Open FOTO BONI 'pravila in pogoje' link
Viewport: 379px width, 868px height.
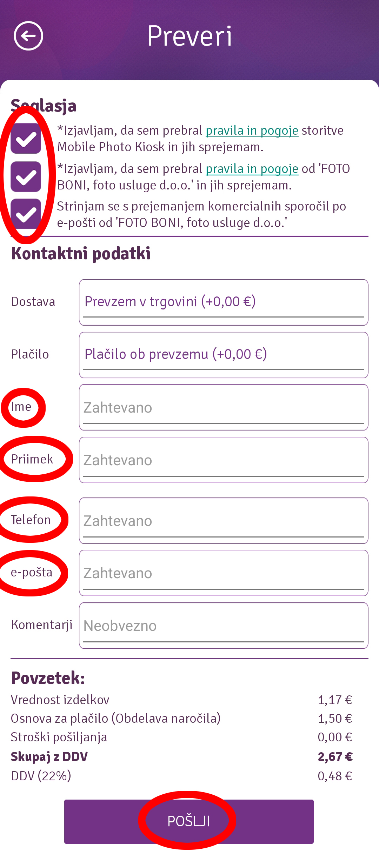(x=252, y=169)
